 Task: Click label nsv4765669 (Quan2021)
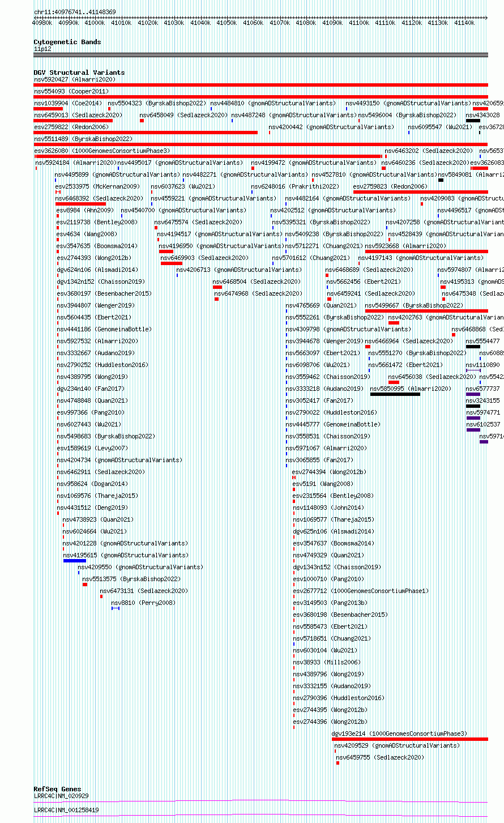click(x=321, y=305)
